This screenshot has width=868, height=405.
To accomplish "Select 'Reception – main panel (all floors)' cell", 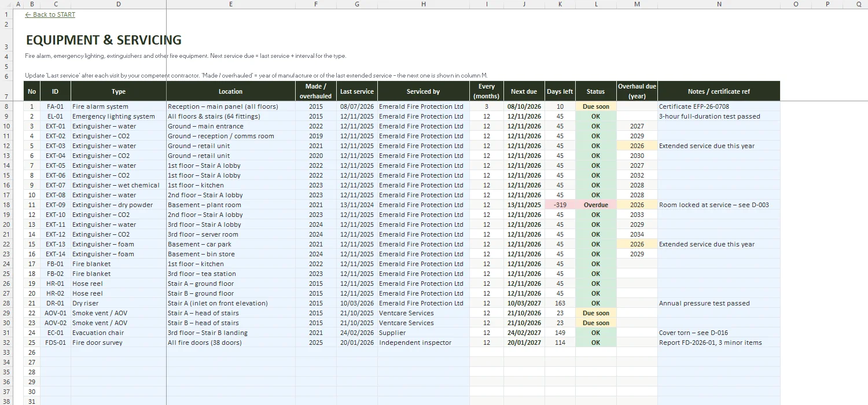I will pyautogui.click(x=231, y=106).
